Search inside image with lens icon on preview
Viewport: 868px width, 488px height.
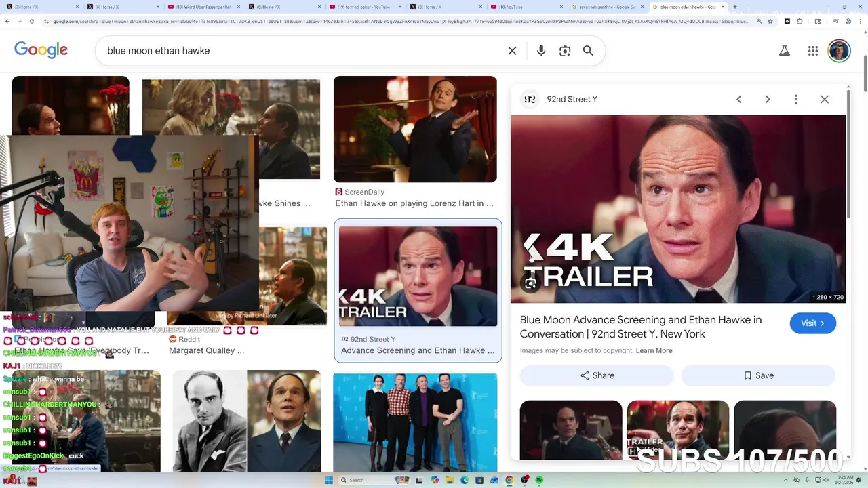(530, 284)
